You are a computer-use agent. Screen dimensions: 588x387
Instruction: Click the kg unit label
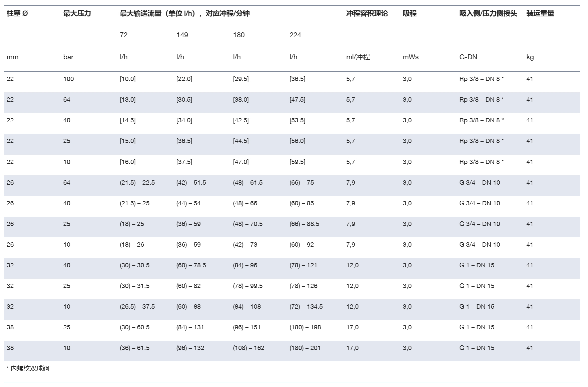pyautogui.click(x=530, y=57)
